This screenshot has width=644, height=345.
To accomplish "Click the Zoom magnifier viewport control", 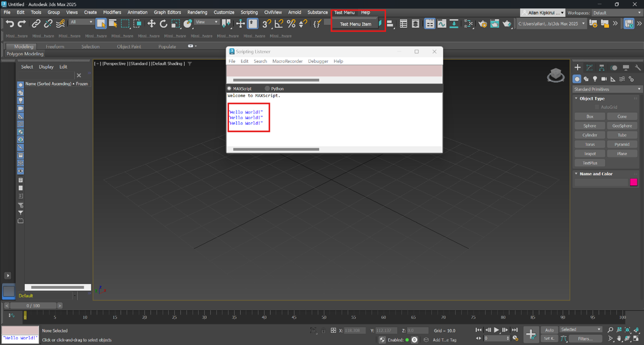I will [610, 330].
